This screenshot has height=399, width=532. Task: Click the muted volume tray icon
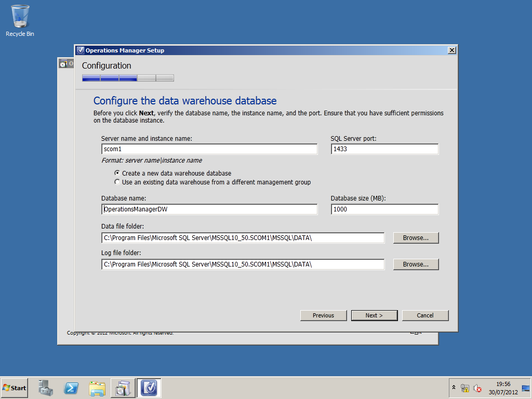(477, 388)
